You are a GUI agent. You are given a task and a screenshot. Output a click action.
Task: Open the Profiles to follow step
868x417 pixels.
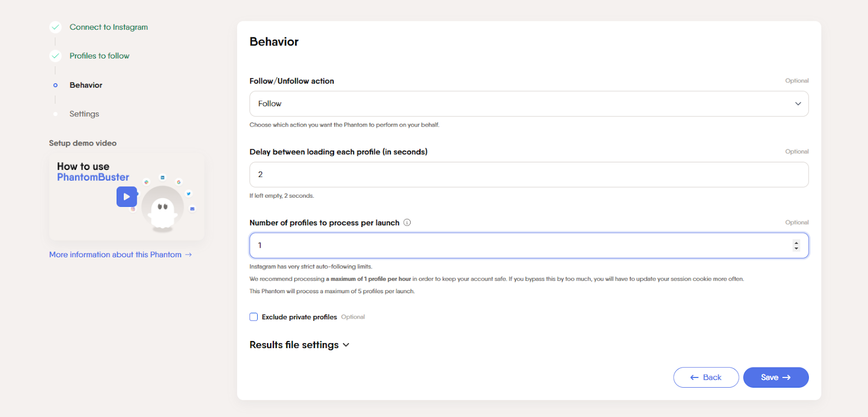tap(99, 56)
